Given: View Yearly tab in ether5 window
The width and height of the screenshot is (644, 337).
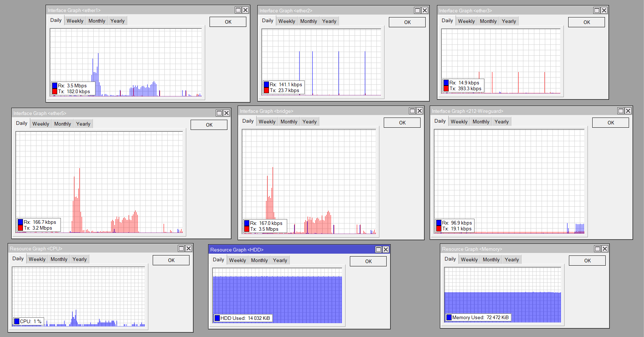Looking at the screenshot, I should click(83, 124).
